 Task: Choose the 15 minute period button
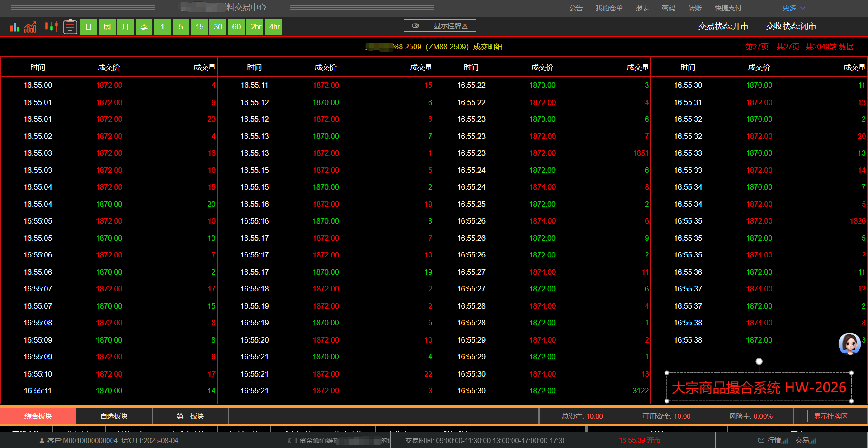(x=199, y=27)
